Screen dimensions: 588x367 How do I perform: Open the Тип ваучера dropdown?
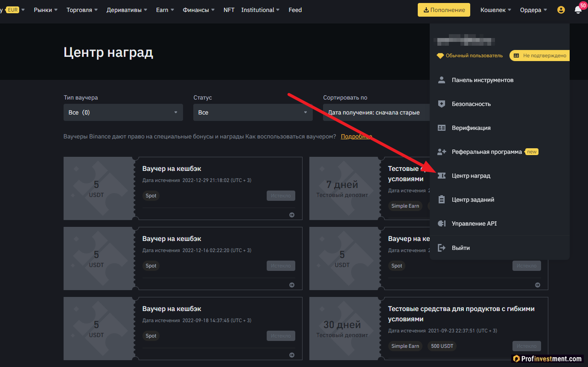[x=123, y=112]
